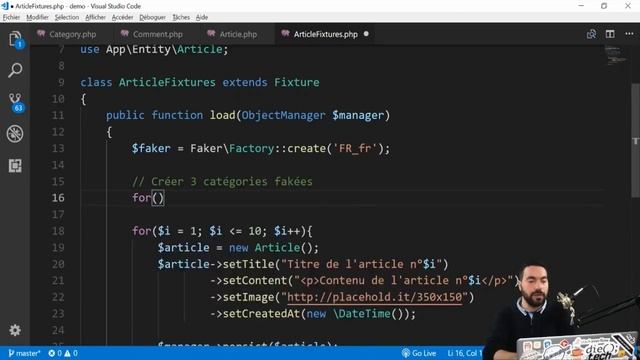
Task: Open the placehold.it URL link in code
Action: pyautogui.click(x=374, y=297)
